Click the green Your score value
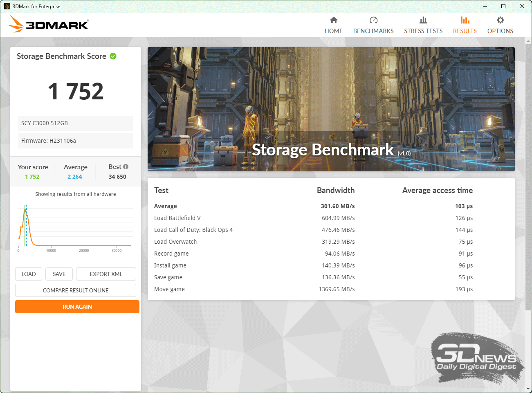Screen dimensions: 532x393 pos(32,177)
